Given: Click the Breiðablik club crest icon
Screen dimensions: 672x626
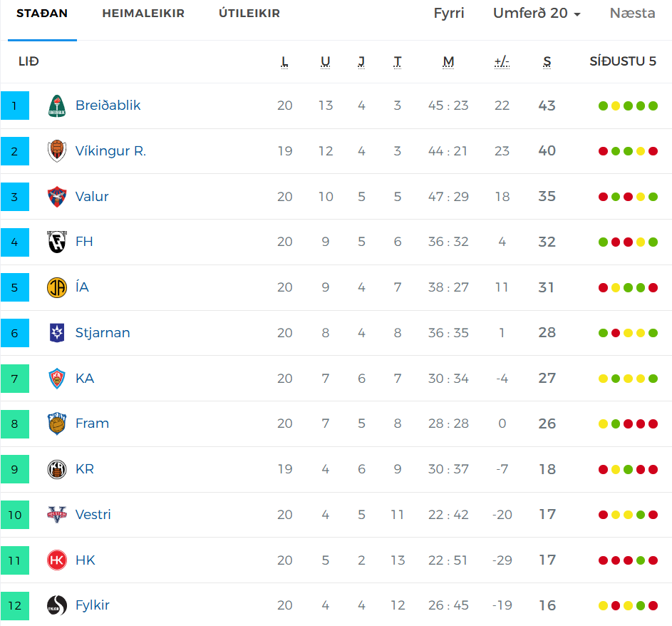Looking at the screenshot, I should [57, 106].
